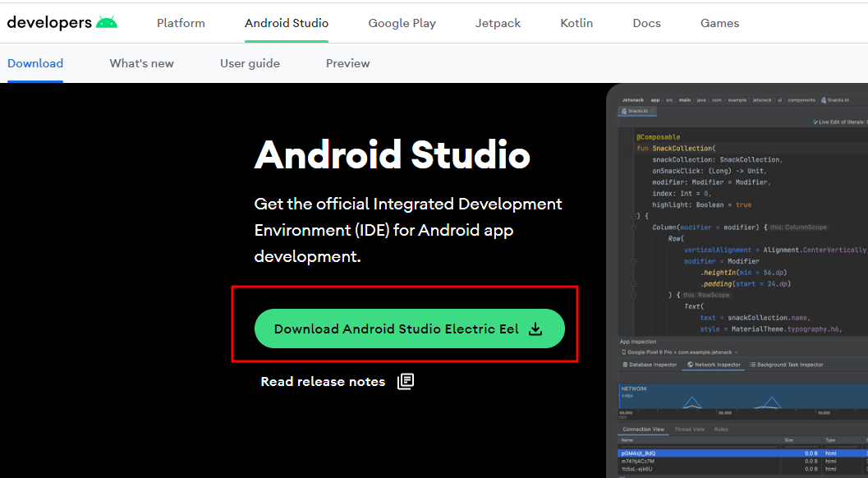Navigate to Kotlin section
The height and width of the screenshot is (478, 868).
pos(576,23)
